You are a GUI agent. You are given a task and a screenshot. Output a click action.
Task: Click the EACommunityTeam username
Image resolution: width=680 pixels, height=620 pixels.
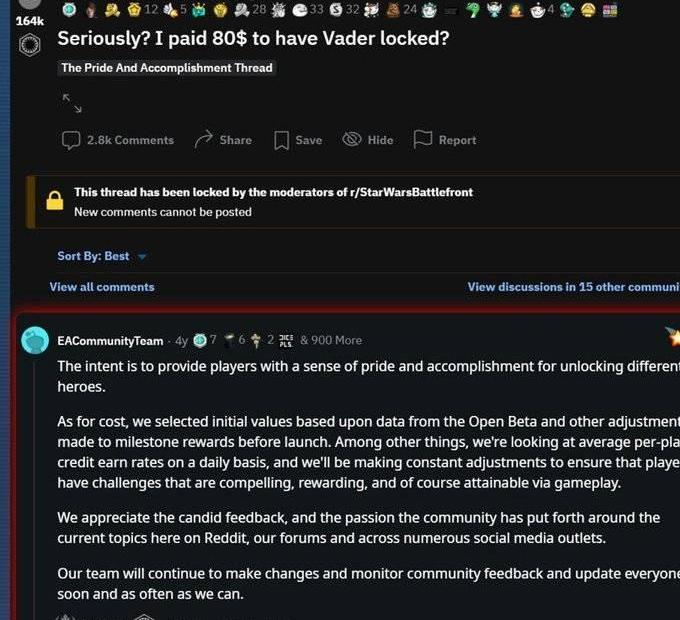[110, 341]
